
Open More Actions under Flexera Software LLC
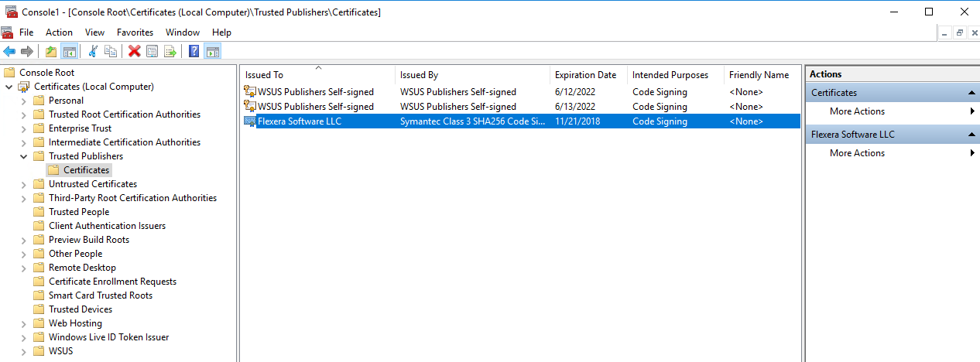(857, 153)
